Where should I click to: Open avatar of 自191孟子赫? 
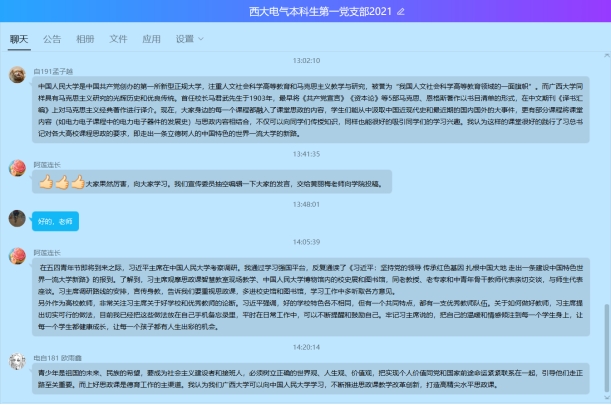pos(17,75)
